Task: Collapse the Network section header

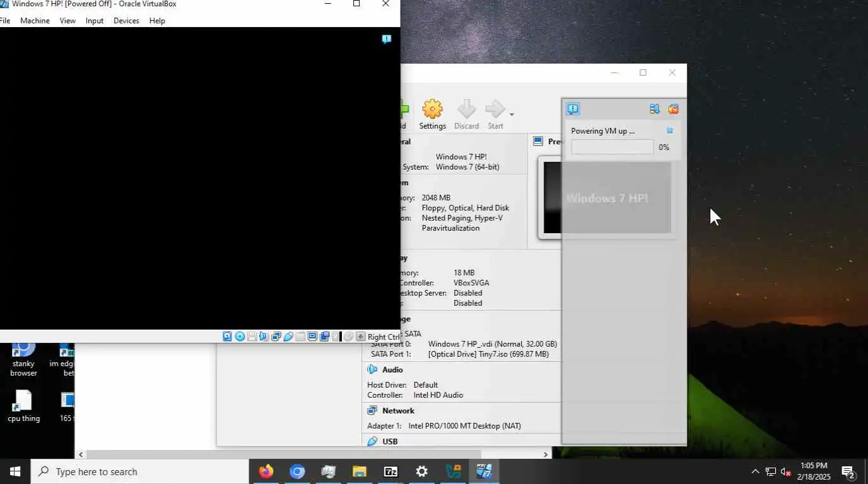Action: (x=398, y=411)
